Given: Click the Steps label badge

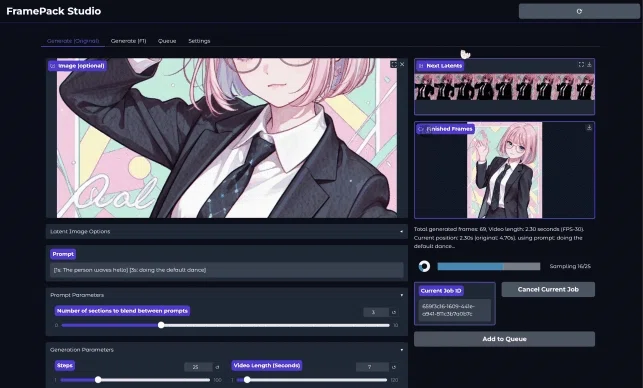Looking at the screenshot, I should tap(65, 365).
